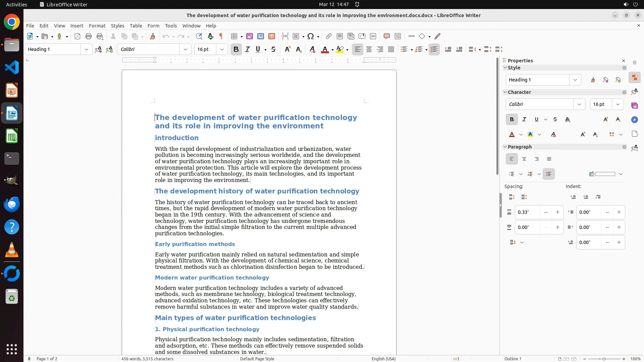The height and width of the screenshot is (362, 644).
Task: Click the Insert Special Character omega icon
Action: (x=311, y=37)
